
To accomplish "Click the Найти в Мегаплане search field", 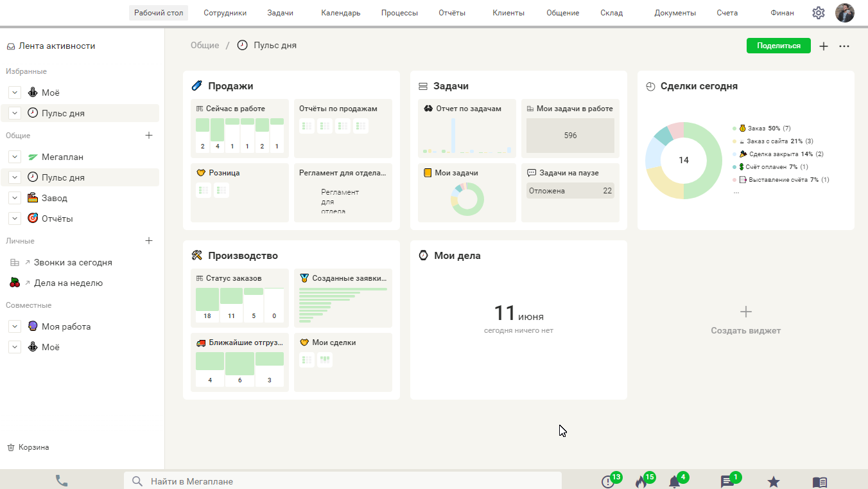I will click(x=347, y=481).
